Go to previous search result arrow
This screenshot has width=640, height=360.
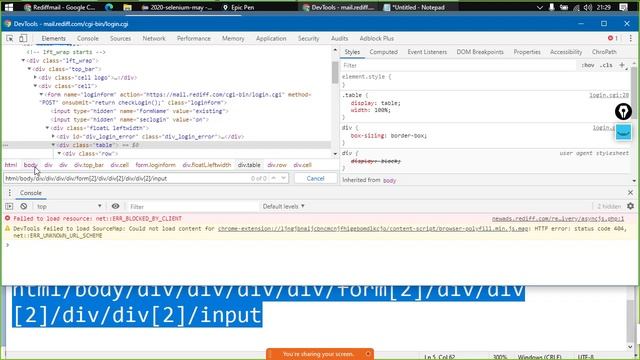tap(274, 178)
